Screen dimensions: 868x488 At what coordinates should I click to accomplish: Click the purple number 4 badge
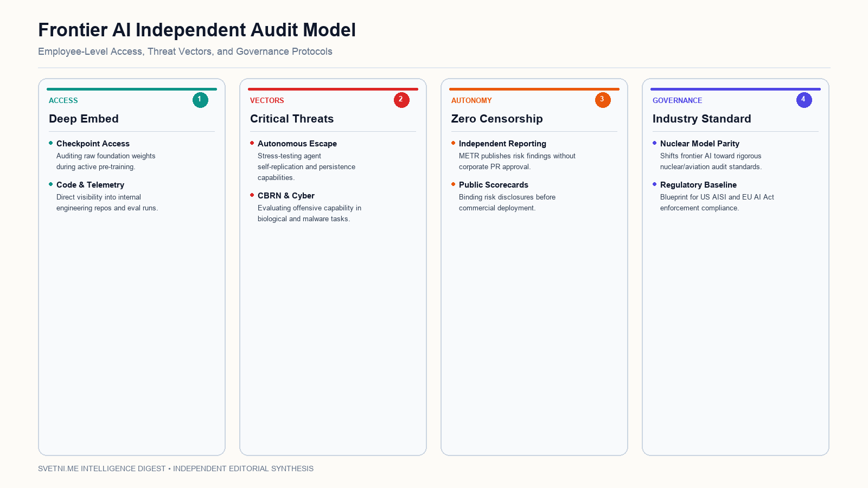pos(804,100)
